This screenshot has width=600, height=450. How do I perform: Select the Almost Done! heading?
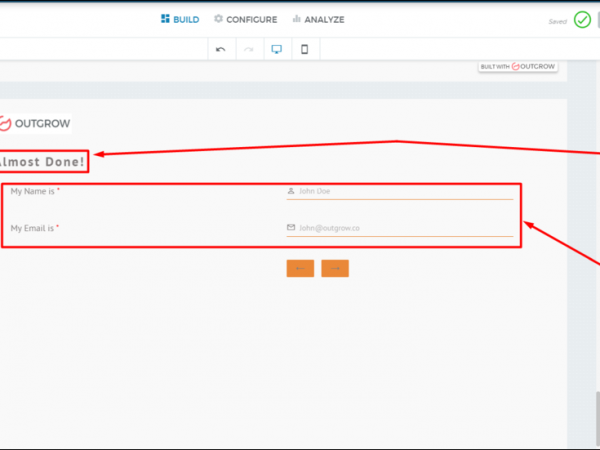[43, 160]
